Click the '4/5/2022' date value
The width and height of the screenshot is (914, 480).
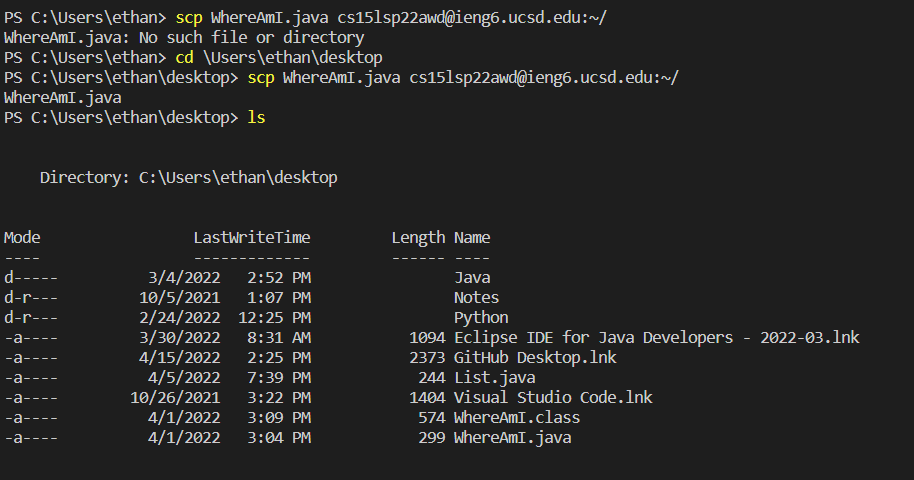184,378
